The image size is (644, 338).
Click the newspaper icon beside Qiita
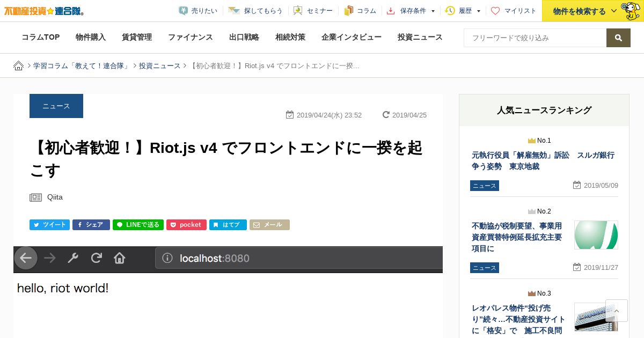(x=35, y=197)
